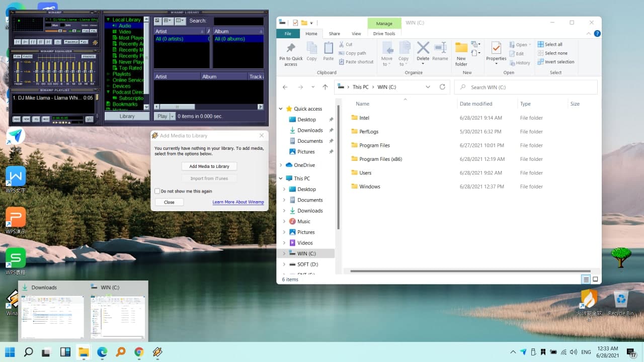
Task: Open the address bar history dropdown
Action: 428,87
